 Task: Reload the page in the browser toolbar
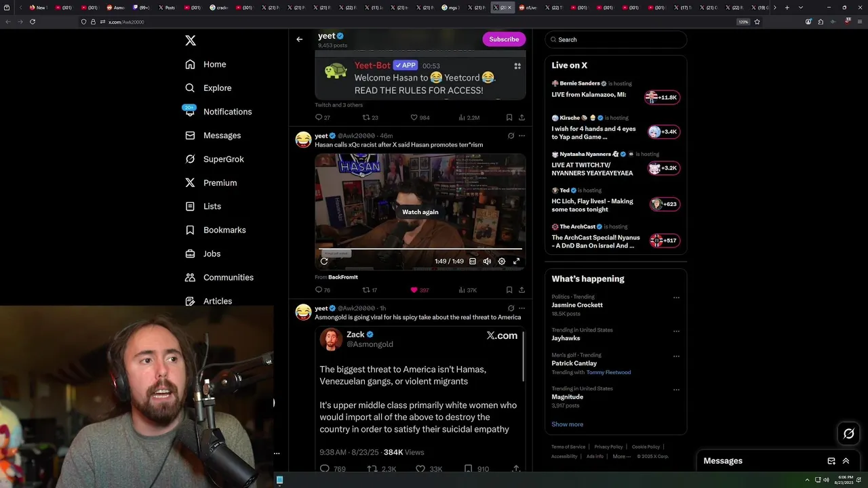[32, 22]
